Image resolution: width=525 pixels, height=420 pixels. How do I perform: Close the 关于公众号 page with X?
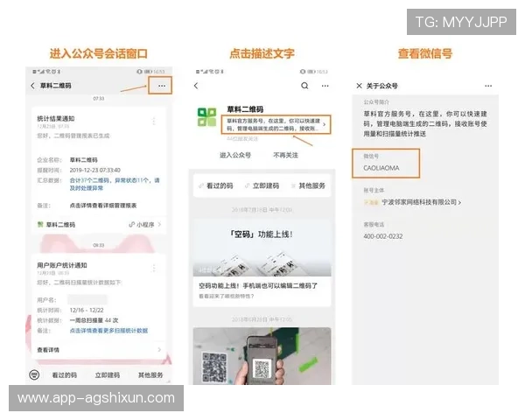359,86
